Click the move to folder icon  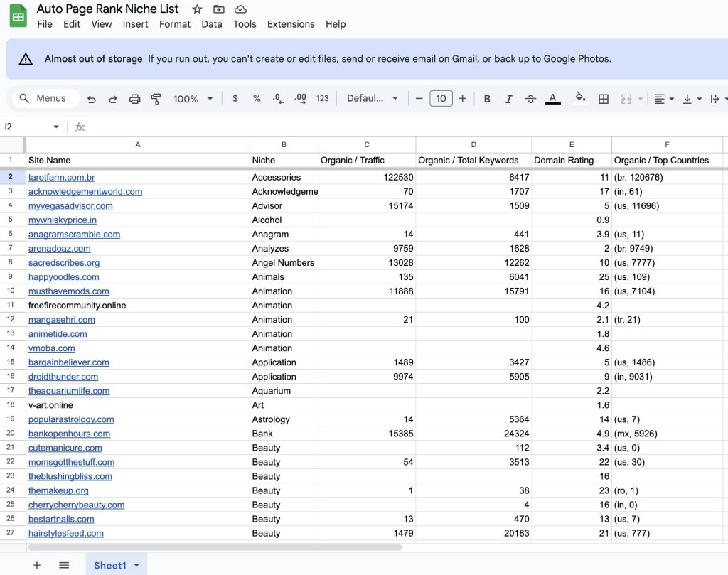click(x=219, y=9)
